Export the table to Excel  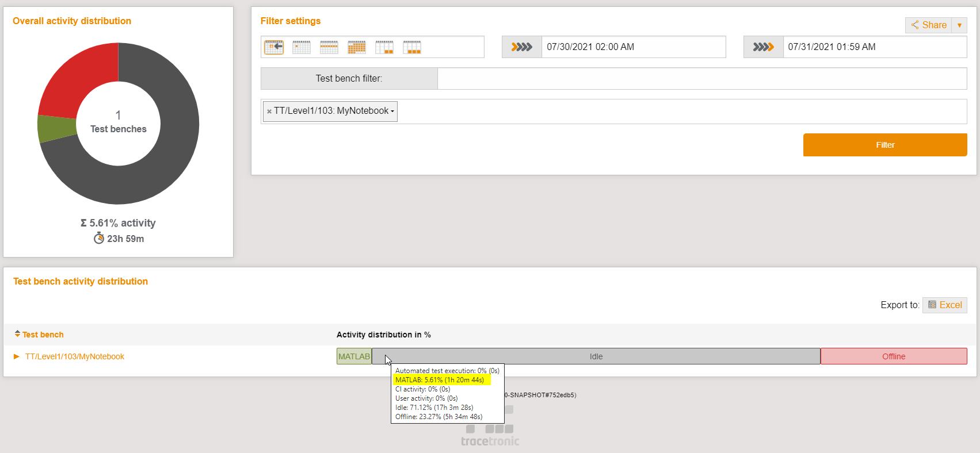pos(944,305)
